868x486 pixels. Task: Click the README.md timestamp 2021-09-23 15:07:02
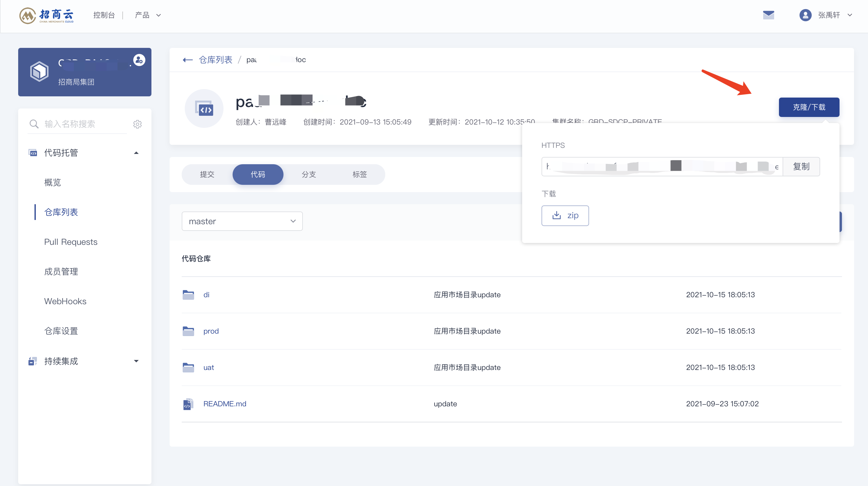click(722, 404)
